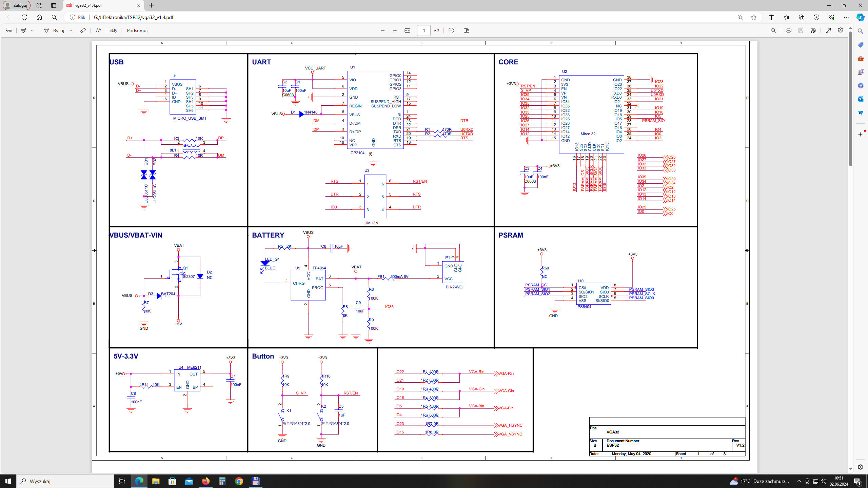The image size is (868, 488).
Task: Toggle fit to width view
Action: pos(407,30)
